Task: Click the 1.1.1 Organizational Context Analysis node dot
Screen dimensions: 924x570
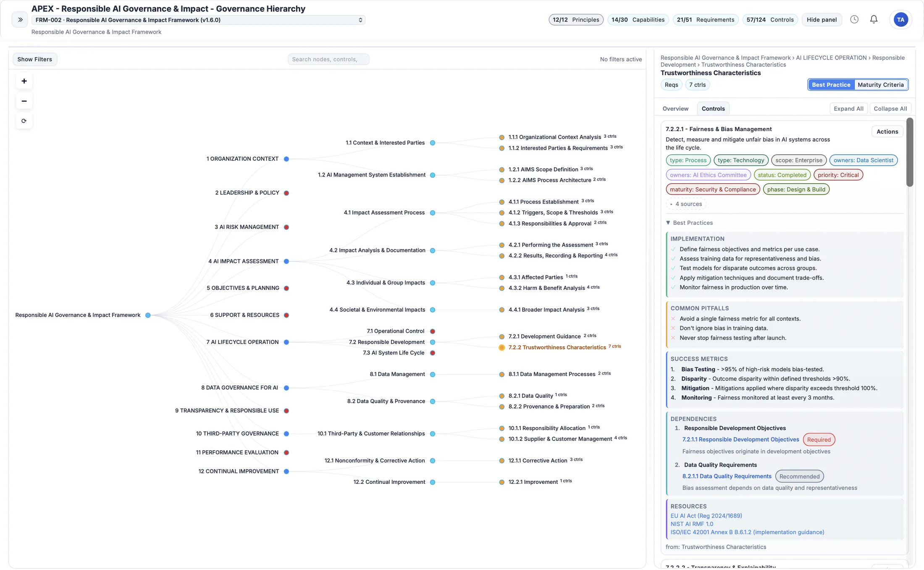Action: pos(501,137)
